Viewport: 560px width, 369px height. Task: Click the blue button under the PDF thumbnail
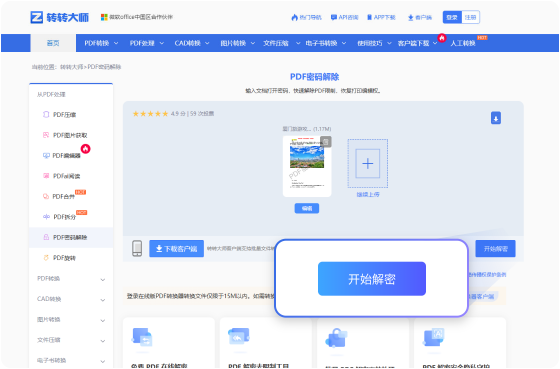coord(307,208)
